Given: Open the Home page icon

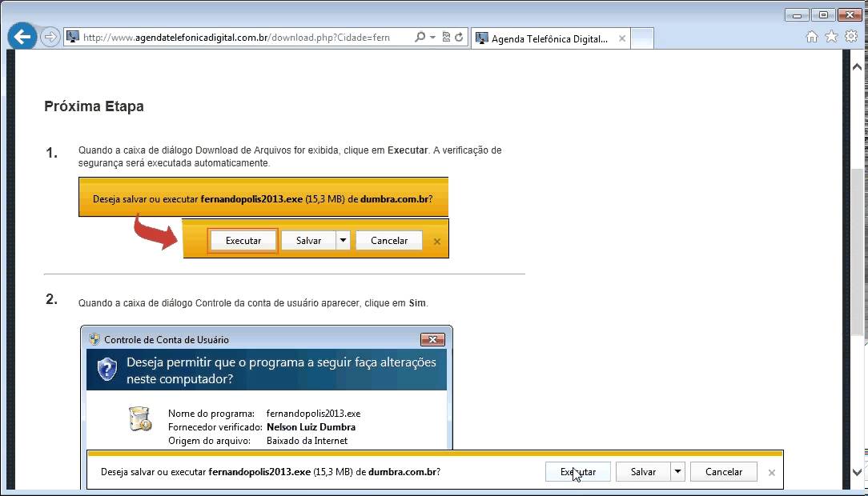Looking at the screenshot, I should (x=811, y=37).
